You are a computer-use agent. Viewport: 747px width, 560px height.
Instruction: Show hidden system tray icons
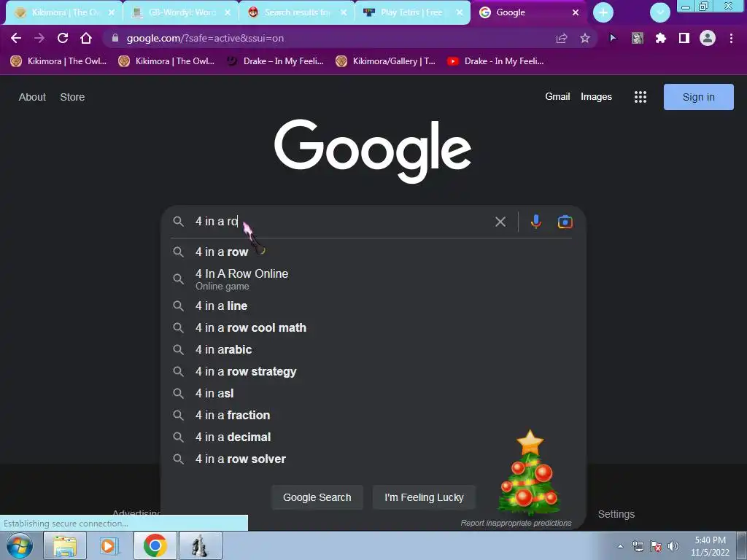[x=620, y=546]
